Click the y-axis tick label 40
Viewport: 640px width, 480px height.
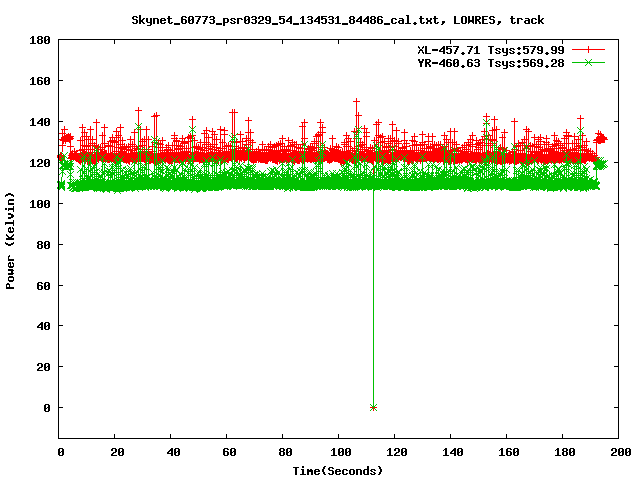[43, 326]
